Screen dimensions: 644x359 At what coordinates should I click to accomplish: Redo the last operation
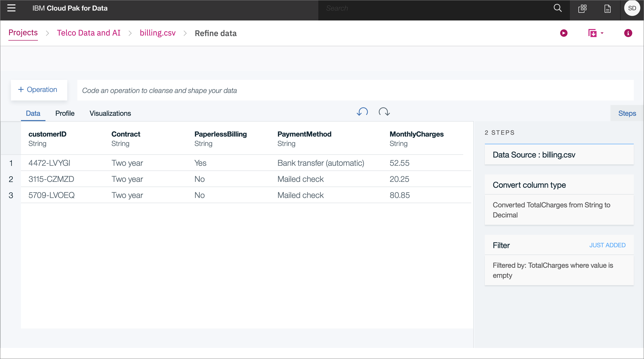tap(384, 112)
